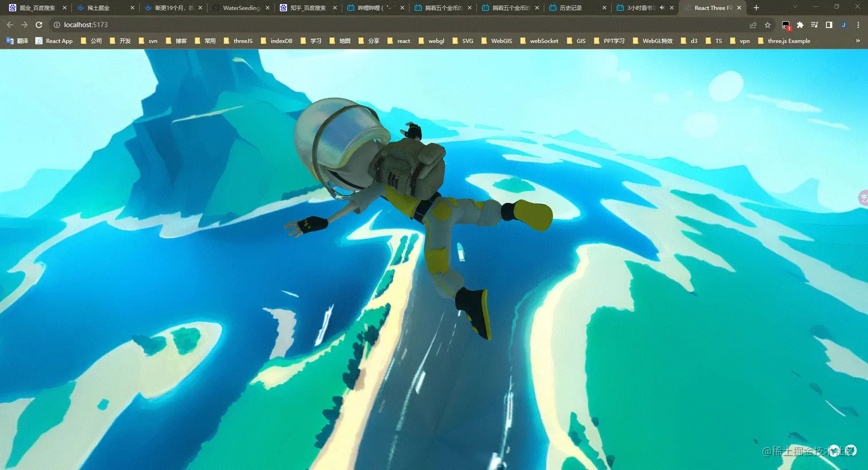The image size is (868, 470).
Task: Switch to the 知乎_百度搜索 tab
Action: [x=308, y=8]
